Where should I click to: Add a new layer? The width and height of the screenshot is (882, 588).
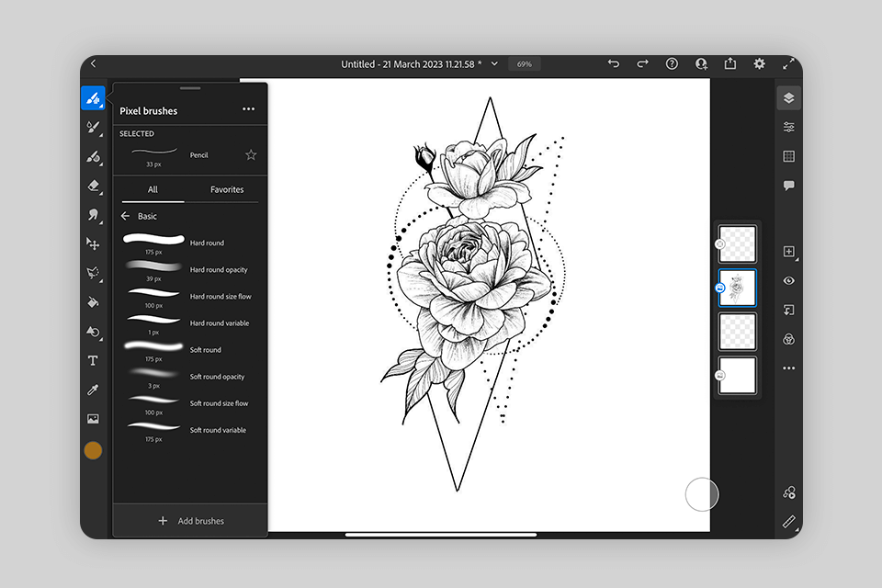coord(788,252)
